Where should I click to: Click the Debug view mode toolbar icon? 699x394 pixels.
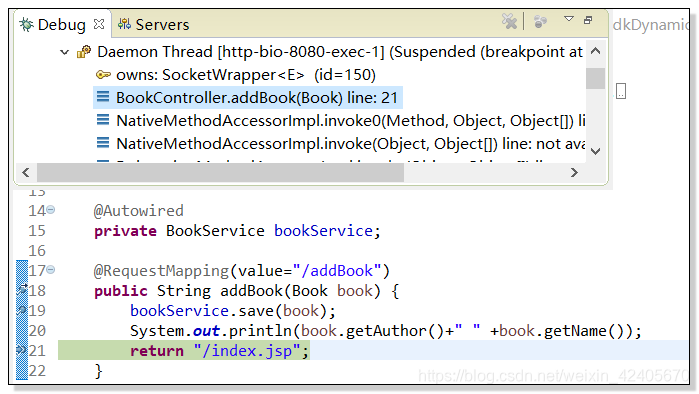tap(540, 21)
